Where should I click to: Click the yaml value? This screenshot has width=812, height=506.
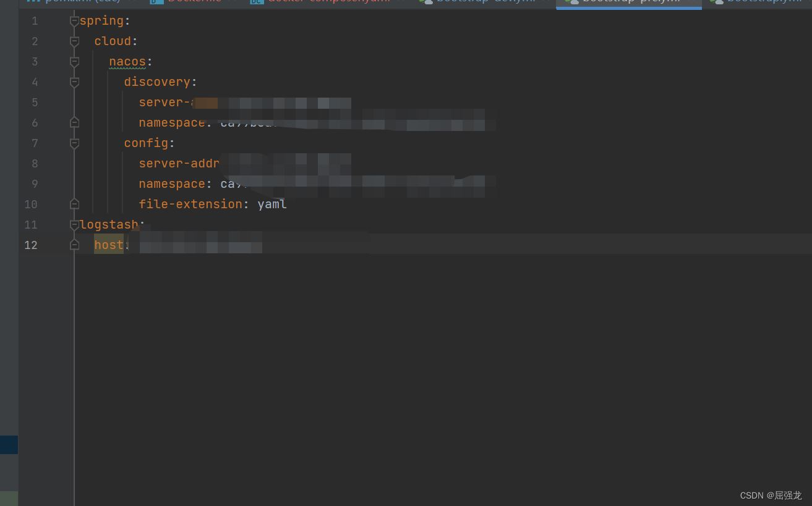point(272,205)
